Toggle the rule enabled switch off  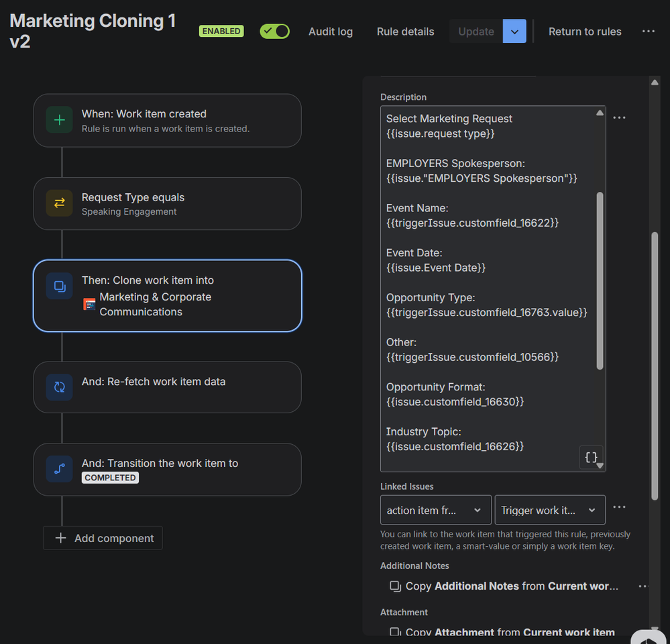pos(274,32)
